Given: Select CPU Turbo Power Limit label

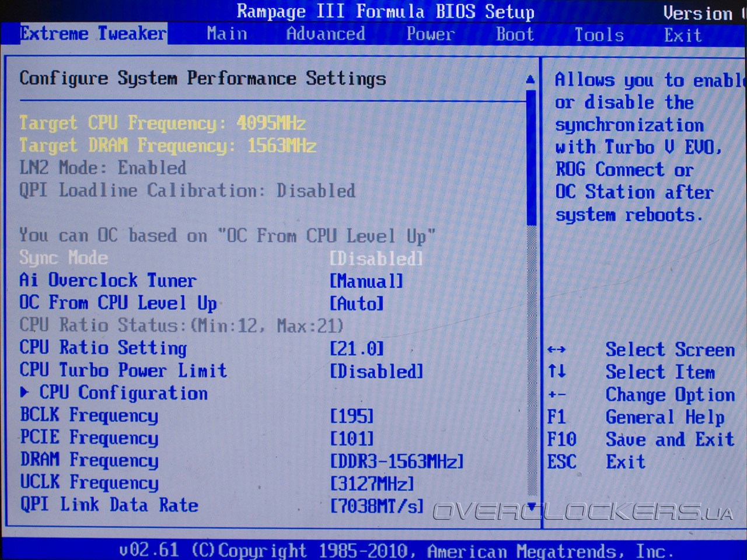Looking at the screenshot, I should pyautogui.click(x=123, y=370).
